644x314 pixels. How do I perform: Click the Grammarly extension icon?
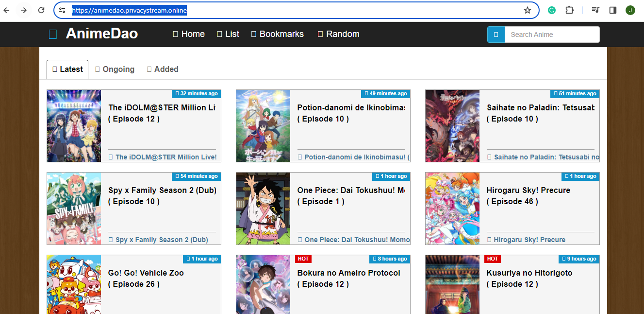point(551,10)
